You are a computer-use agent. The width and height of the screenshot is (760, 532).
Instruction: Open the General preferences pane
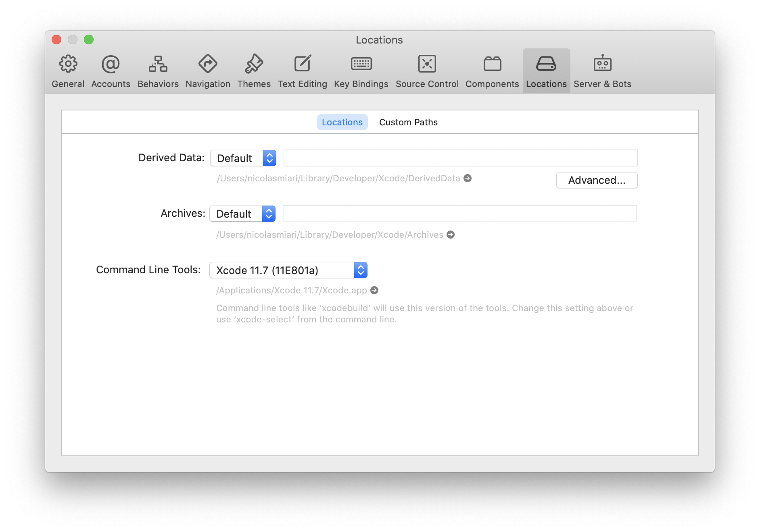coord(68,71)
